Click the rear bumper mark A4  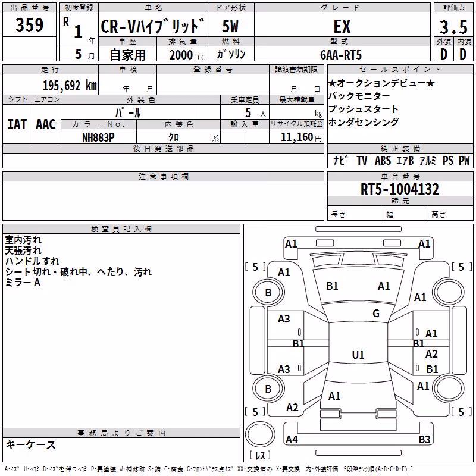[x=292, y=439]
